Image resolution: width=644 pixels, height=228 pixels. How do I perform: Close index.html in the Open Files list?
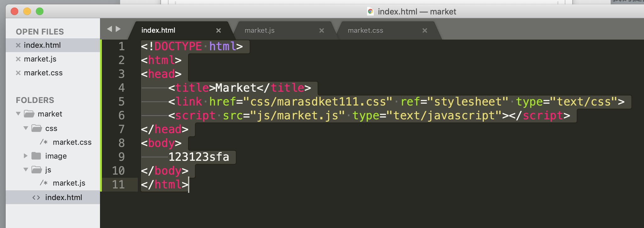tap(18, 45)
